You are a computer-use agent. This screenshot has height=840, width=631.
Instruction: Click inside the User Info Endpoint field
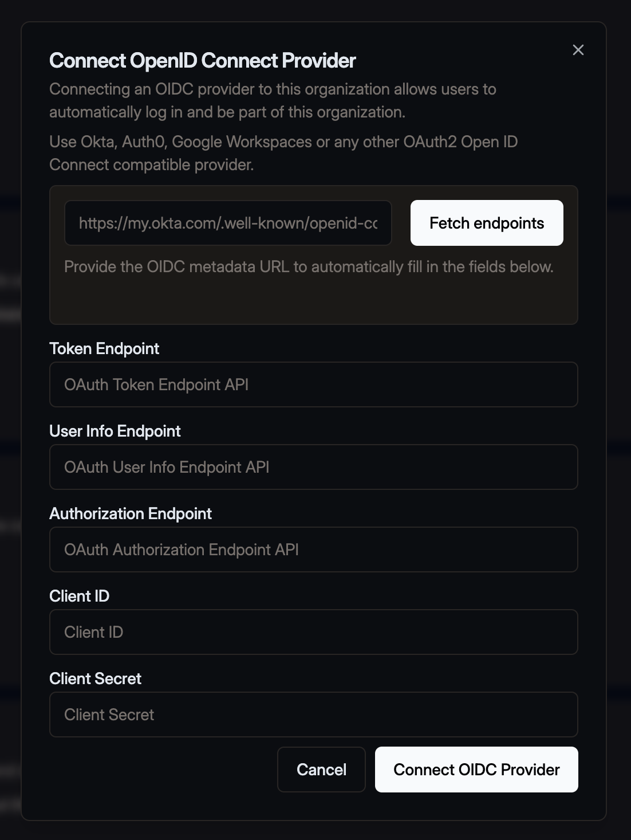coord(314,467)
